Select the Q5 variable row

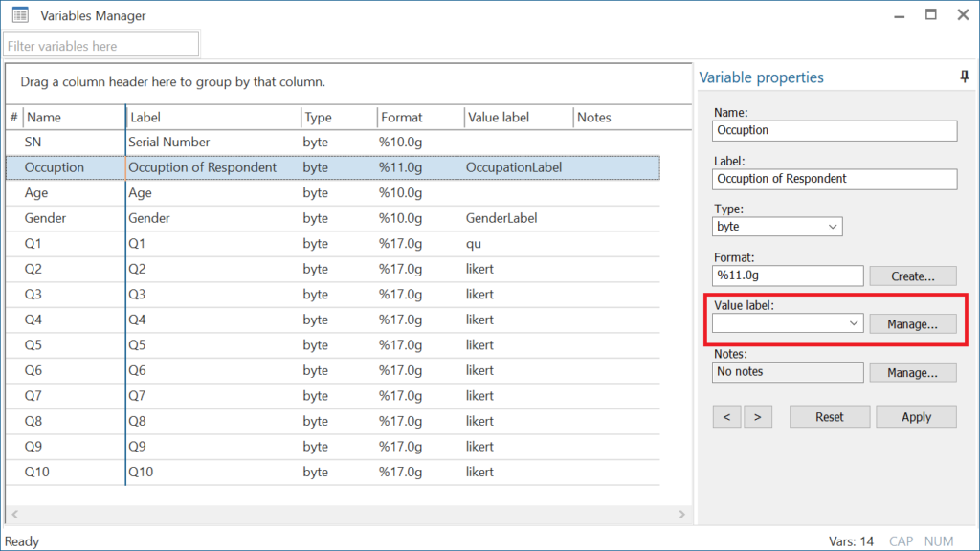[332, 344]
